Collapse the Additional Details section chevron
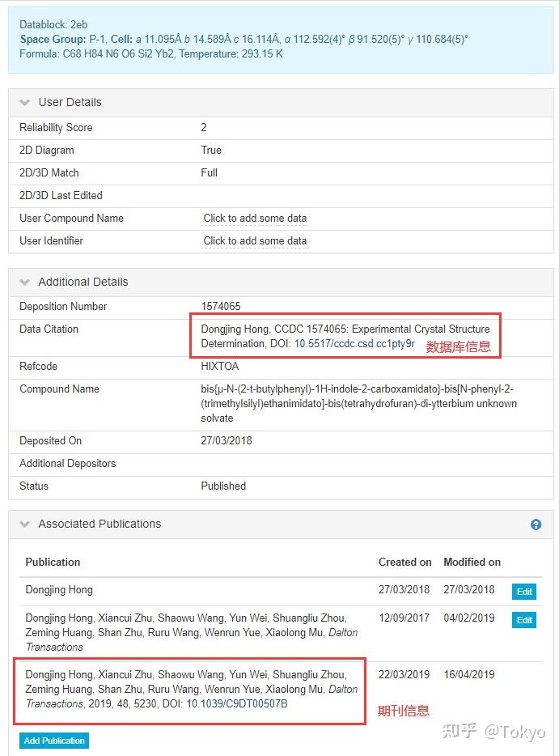The image size is (559, 756). (25, 282)
